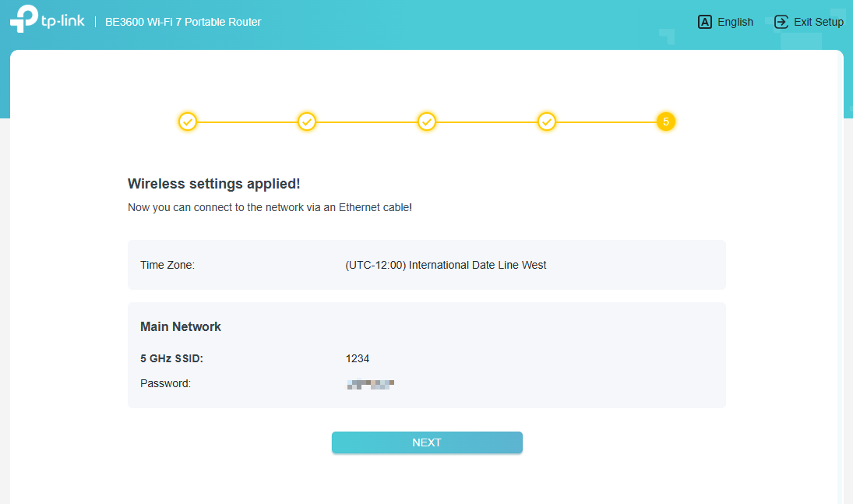Click the 5 GHz SSID label
Screen dimensions: 853x504
171,358
